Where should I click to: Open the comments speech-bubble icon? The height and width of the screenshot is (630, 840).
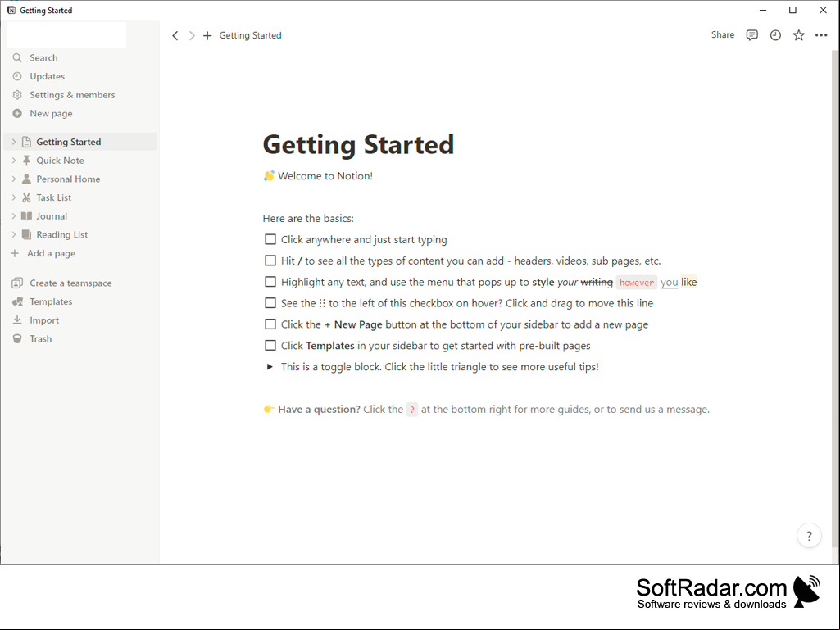pyautogui.click(x=752, y=35)
